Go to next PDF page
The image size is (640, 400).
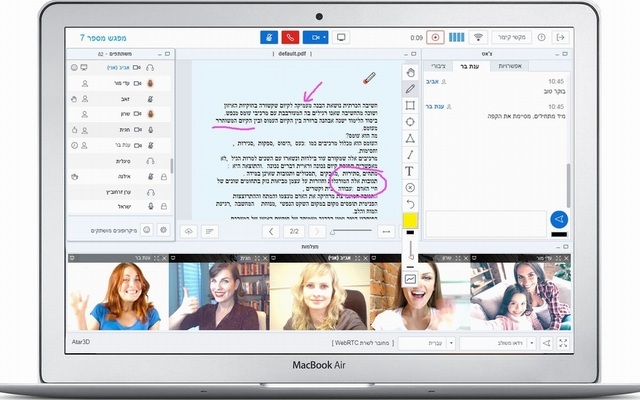click(317, 231)
